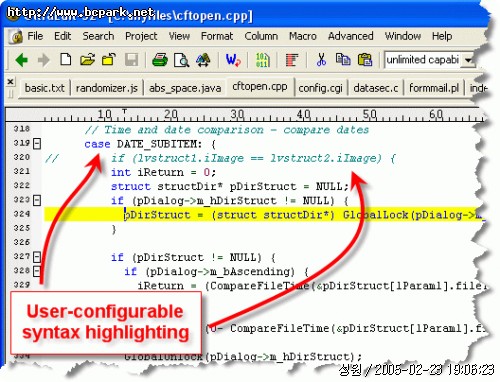Open the find dropdown arrow next to 'unlimited capabi'
500x382 pixels.
pyautogui.click(x=468, y=60)
